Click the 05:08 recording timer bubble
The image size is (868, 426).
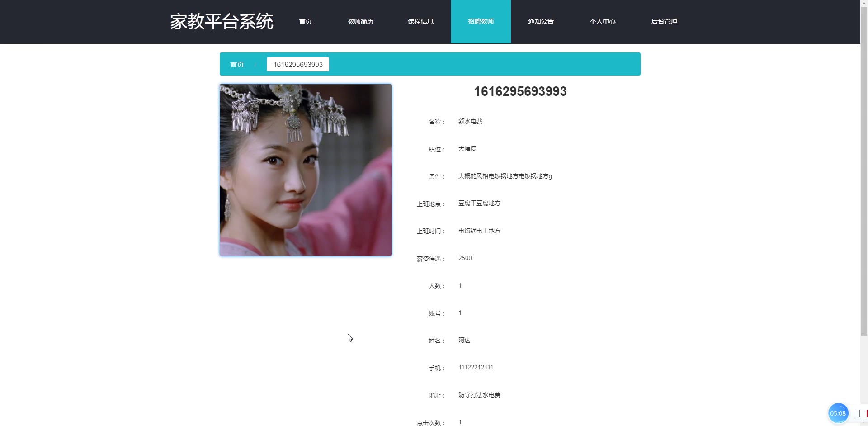pyautogui.click(x=838, y=413)
